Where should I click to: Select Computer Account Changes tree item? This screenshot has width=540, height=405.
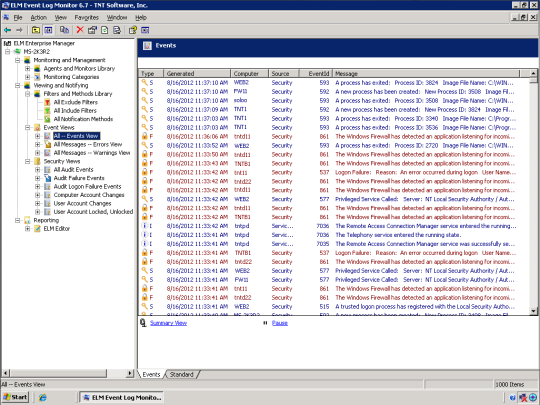[x=89, y=195]
